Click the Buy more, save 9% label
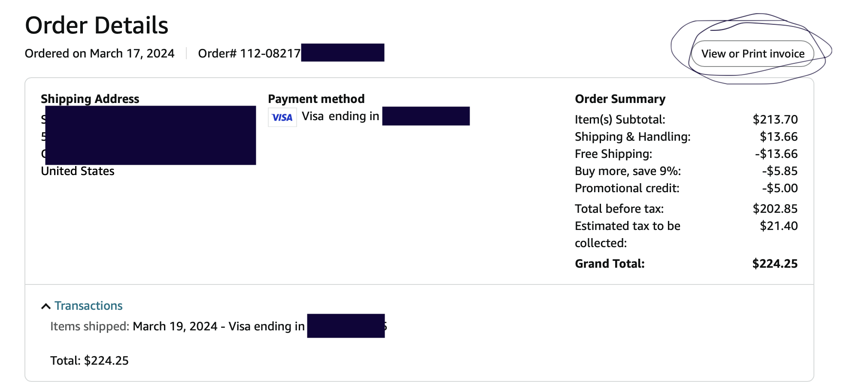Image resolution: width=868 pixels, height=387 pixels. [x=628, y=171]
